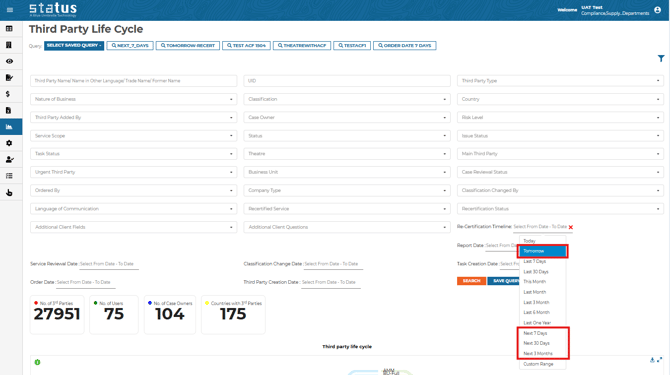Open the Additional Client Fields dropdown
Image resolution: width=670 pixels, height=375 pixels.
[133, 227]
